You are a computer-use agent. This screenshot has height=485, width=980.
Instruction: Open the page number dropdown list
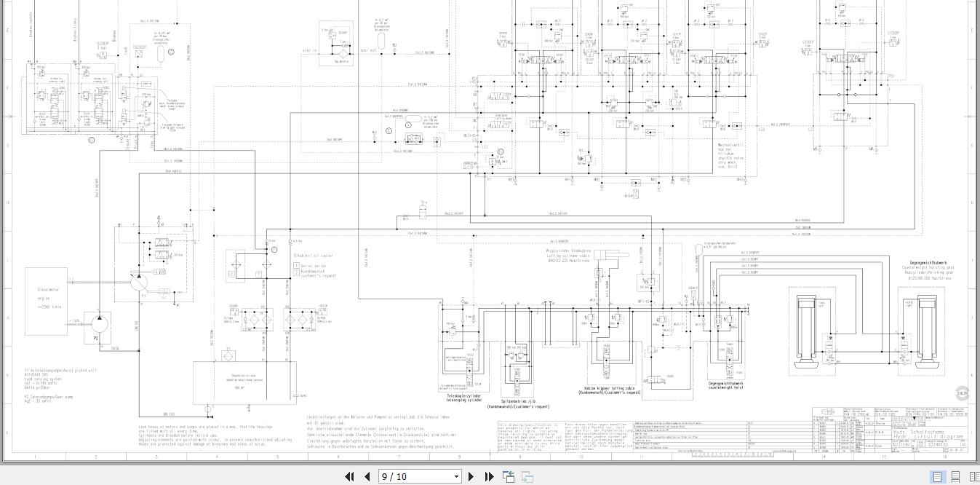coord(455,477)
